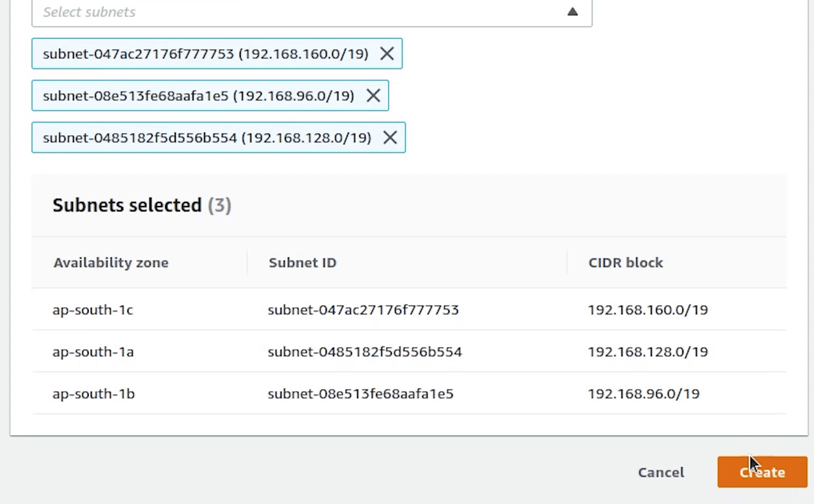Remove the subnet-0485182f5d556b554 chip with its X
This screenshot has height=504, width=814.
click(x=390, y=137)
